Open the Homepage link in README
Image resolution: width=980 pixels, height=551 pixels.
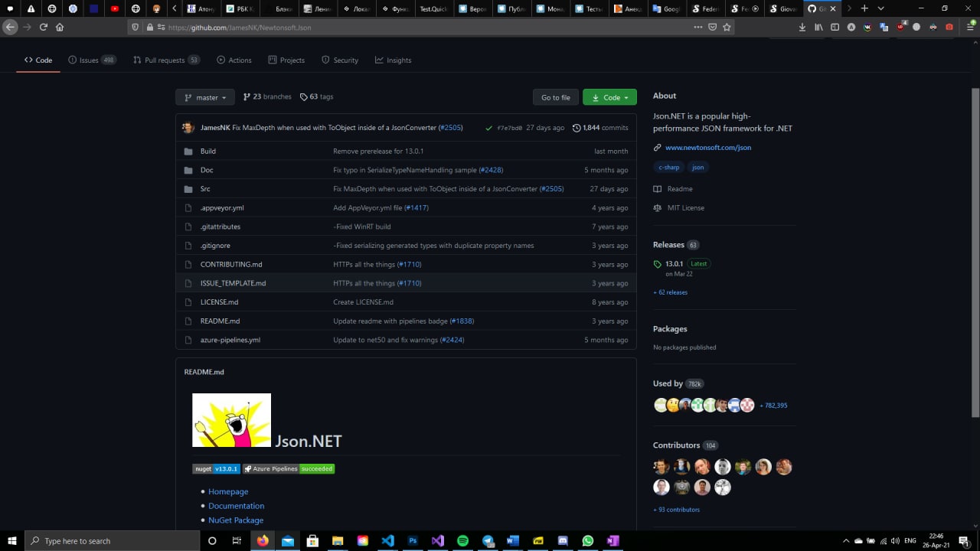pyautogui.click(x=228, y=491)
